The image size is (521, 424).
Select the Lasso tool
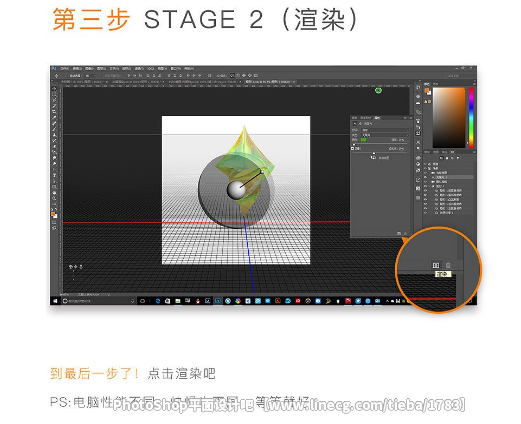pos(55,100)
